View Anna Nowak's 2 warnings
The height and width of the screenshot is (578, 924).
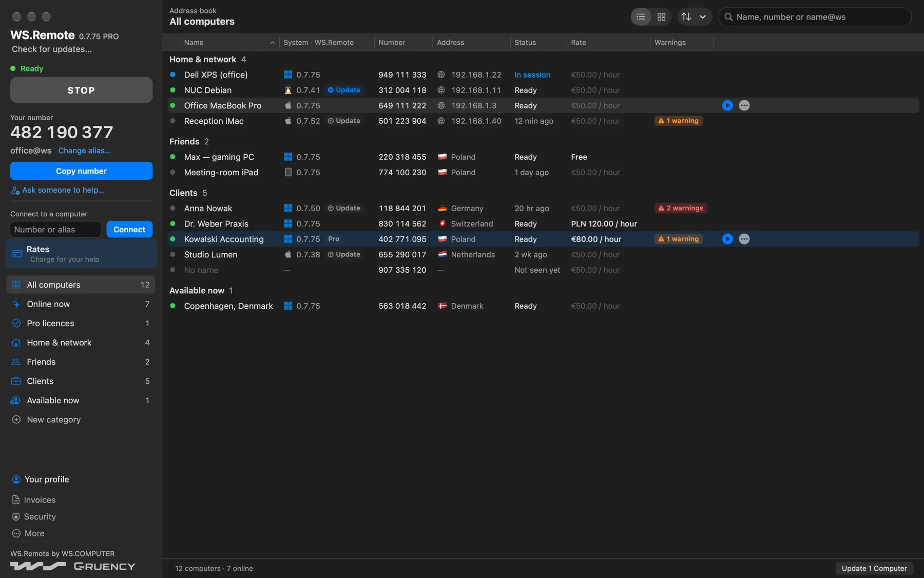(681, 208)
